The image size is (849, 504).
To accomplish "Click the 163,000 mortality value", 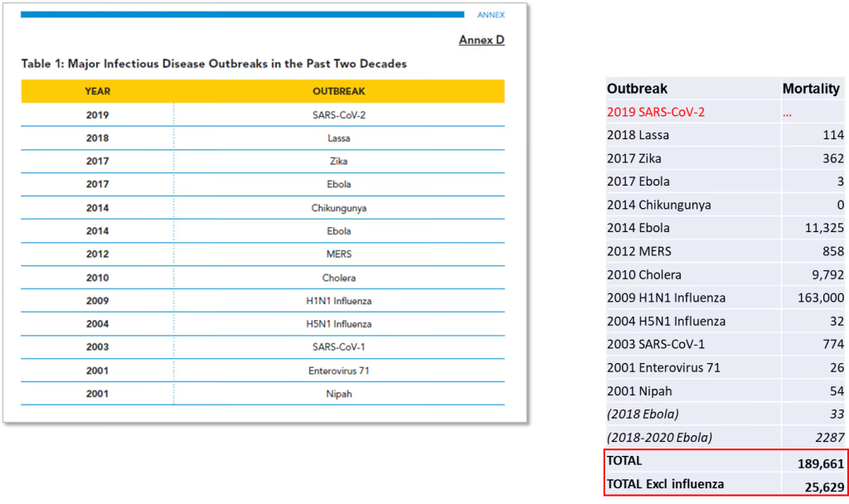I will click(820, 298).
